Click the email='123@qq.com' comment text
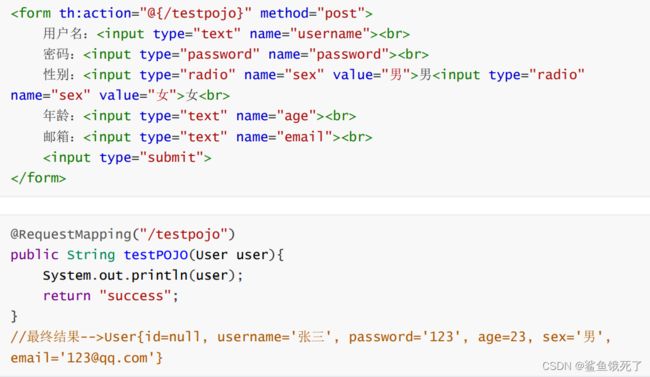The height and width of the screenshot is (377, 650). coord(87,358)
